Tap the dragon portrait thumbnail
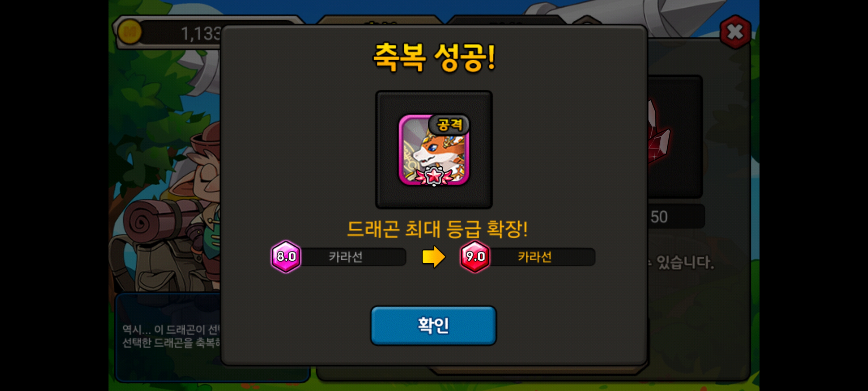This screenshot has height=391, width=868. [434, 150]
